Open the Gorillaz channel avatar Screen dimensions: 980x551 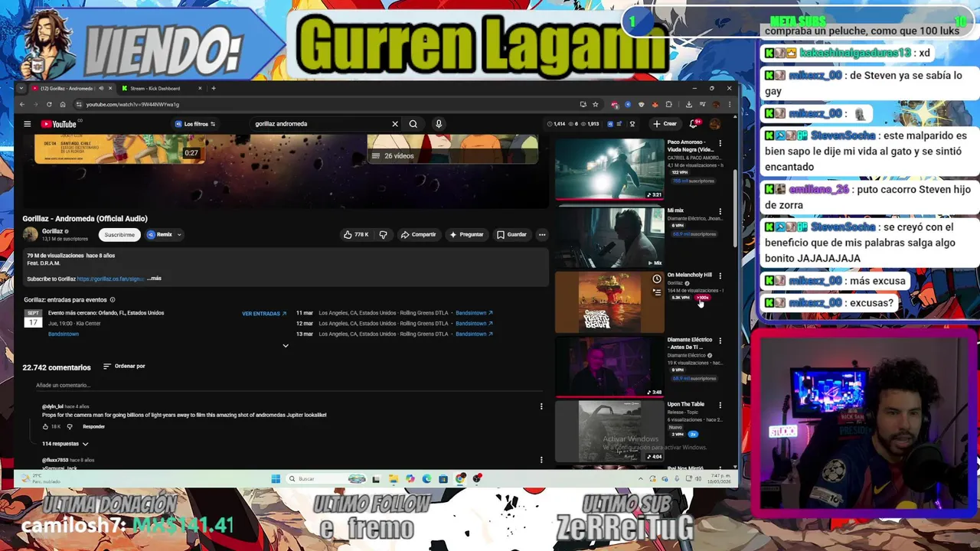tap(31, 234)
